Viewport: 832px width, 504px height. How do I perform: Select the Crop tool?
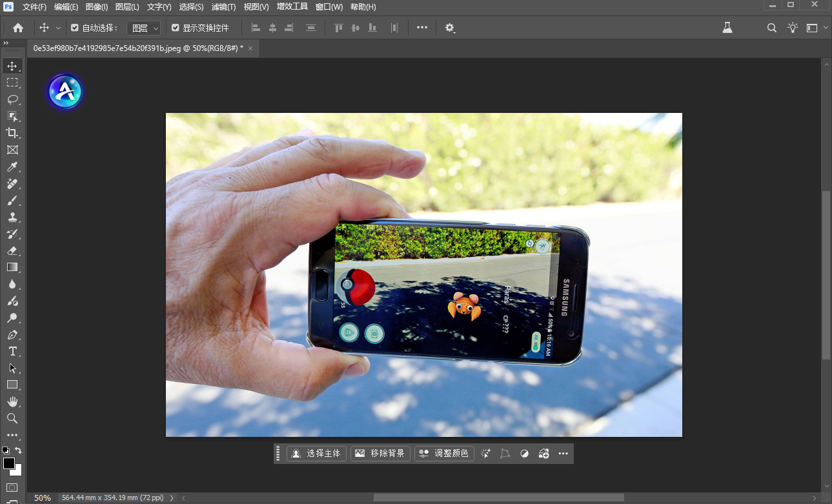12,133
